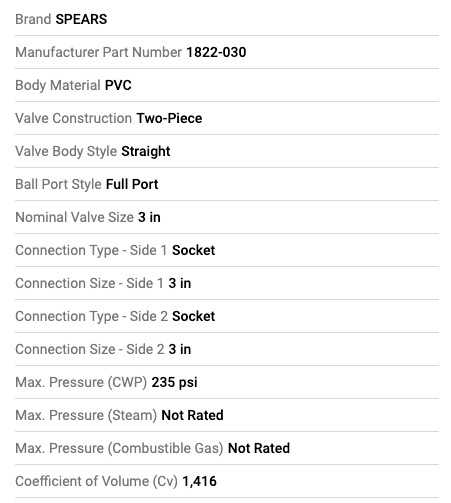Click the Two-Piece valve construction value

[x=169, y=118]
